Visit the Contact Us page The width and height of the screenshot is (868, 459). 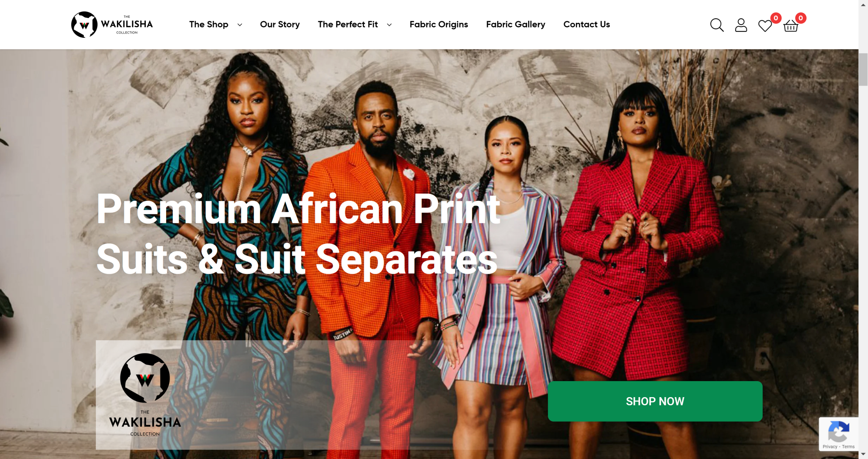point(587,24)
